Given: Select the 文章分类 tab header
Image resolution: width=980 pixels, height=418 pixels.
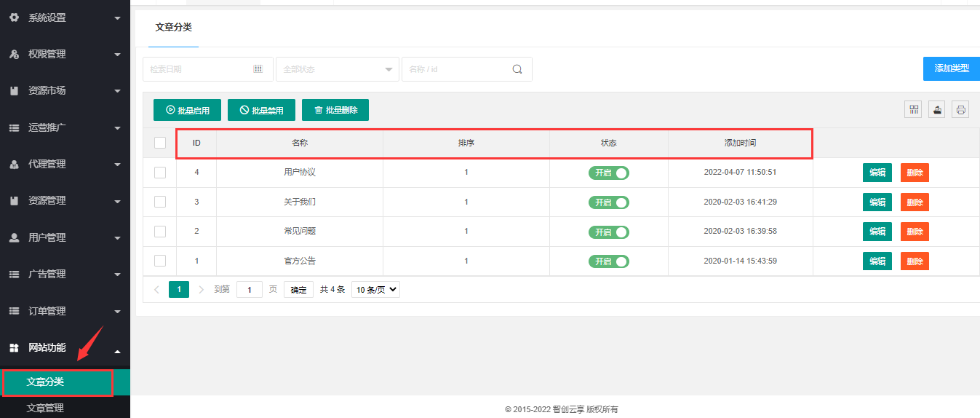Looking at the screenshot, I should [173, 28].
